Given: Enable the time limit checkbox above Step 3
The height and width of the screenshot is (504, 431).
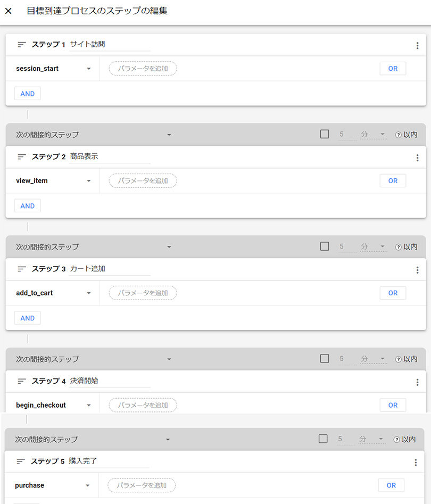Looking at the screenshot, I should 325,246.
